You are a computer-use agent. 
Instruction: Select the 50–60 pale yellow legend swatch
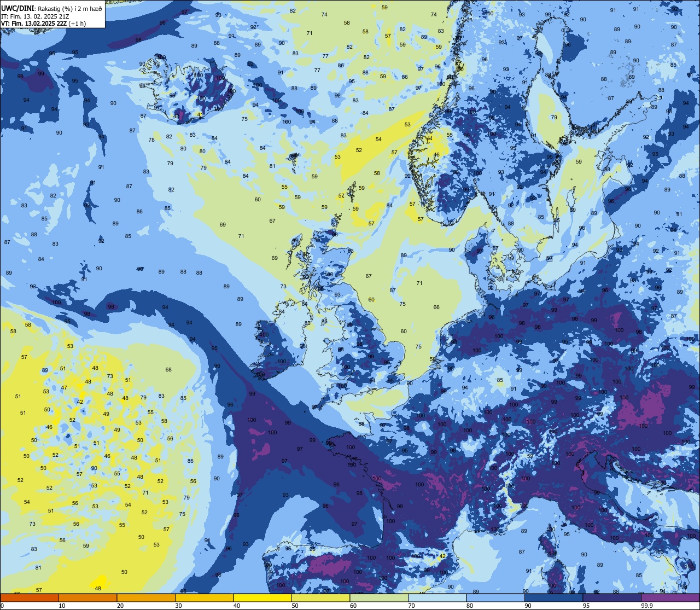(320, 597)
